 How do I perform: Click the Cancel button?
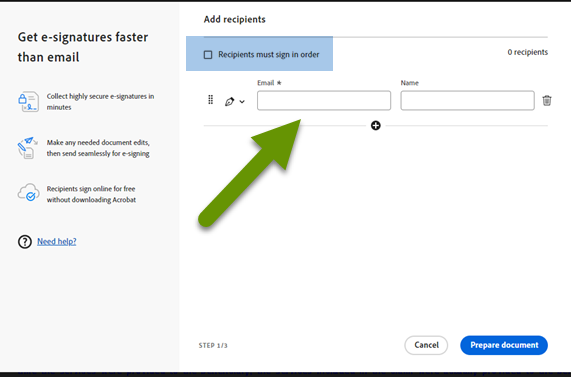pyautogui.click(x=426, y=345)
